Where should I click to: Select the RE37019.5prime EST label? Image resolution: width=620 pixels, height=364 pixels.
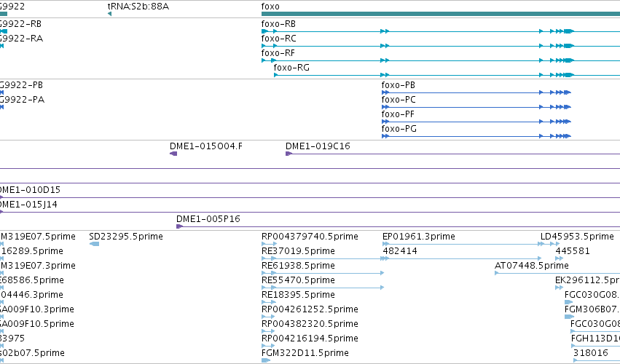point(298,251)
